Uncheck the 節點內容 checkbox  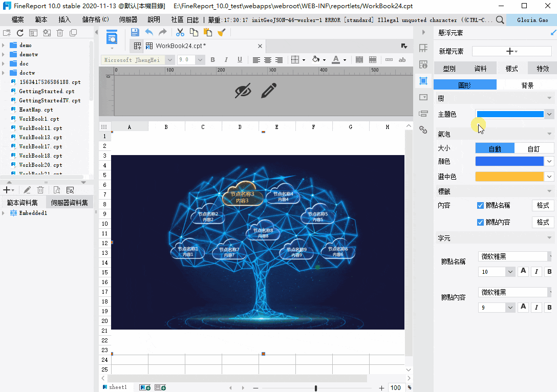click(x=480, y=222)
